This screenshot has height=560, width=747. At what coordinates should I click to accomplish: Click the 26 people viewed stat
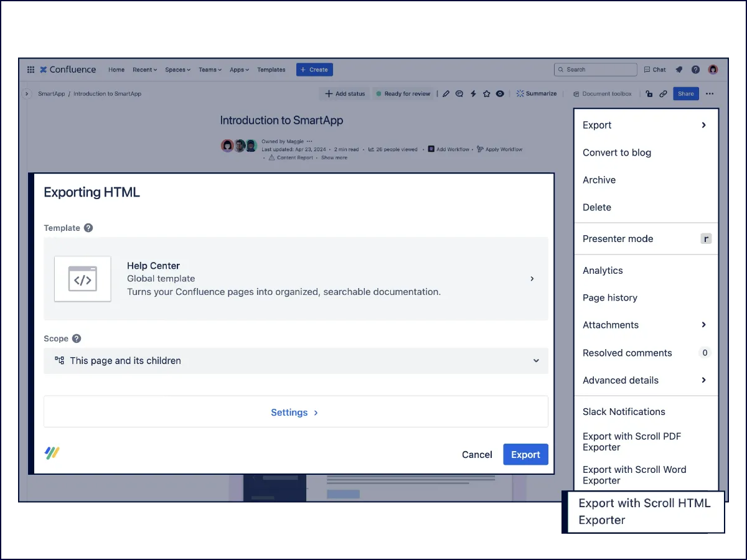393,149
